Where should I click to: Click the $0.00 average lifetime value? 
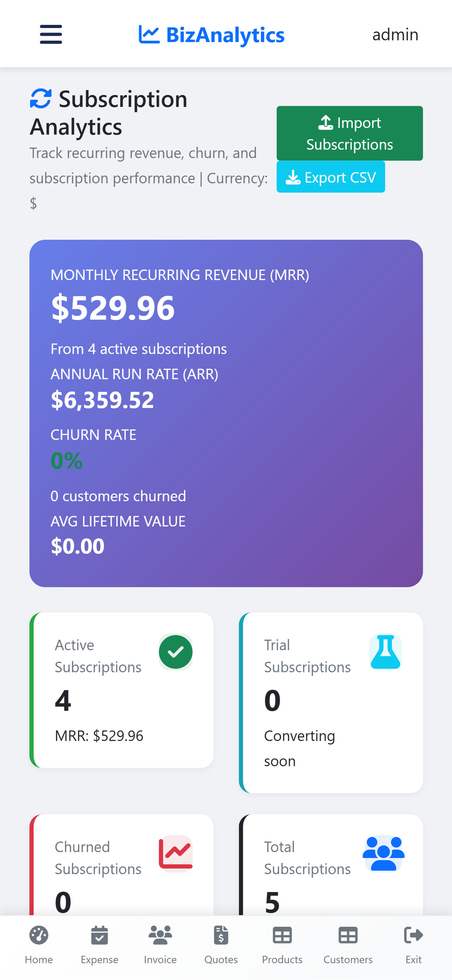click(78, 546)
